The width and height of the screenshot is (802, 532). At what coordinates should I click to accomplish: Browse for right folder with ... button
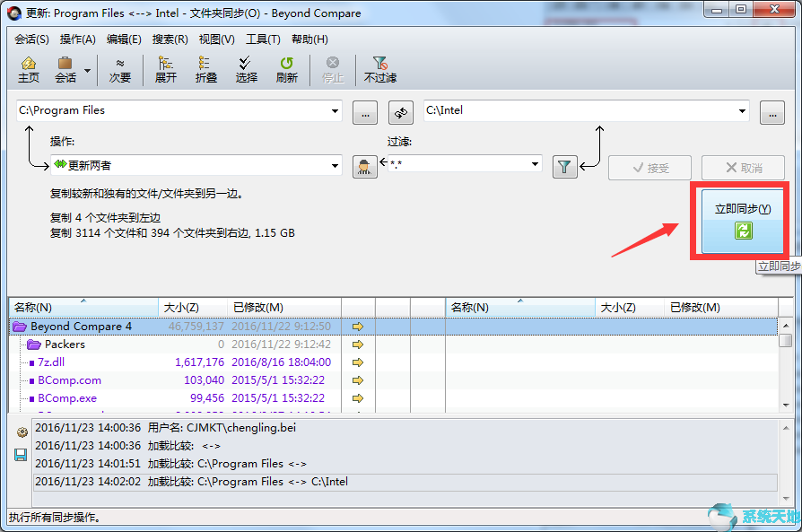coord(772,112)
